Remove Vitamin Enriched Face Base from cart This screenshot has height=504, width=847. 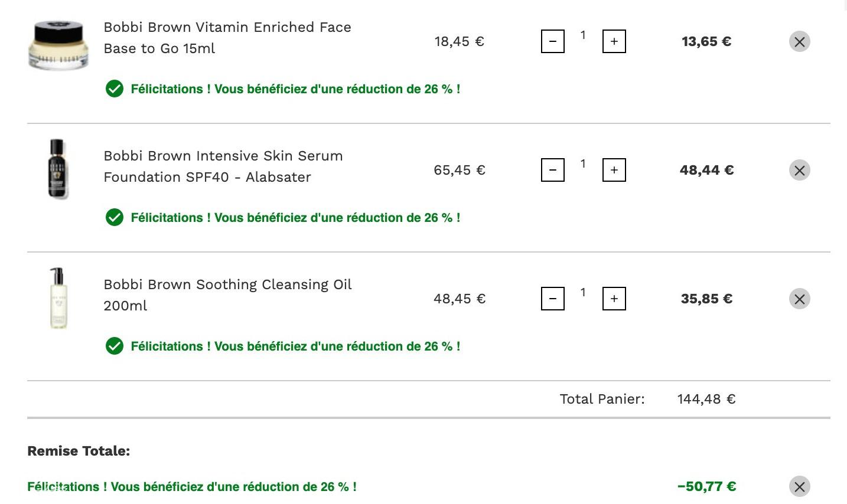point(799,42)
